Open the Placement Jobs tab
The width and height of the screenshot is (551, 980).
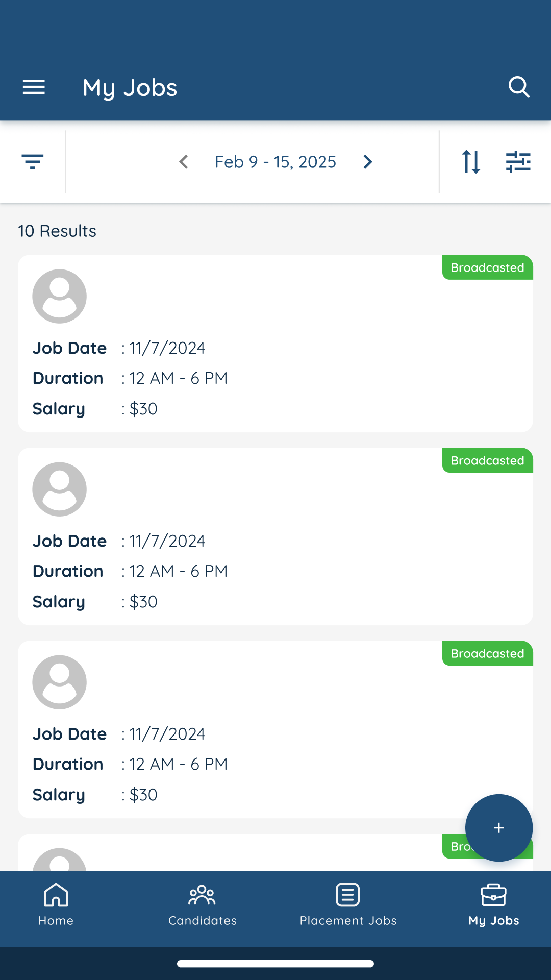tap(348, 905)
